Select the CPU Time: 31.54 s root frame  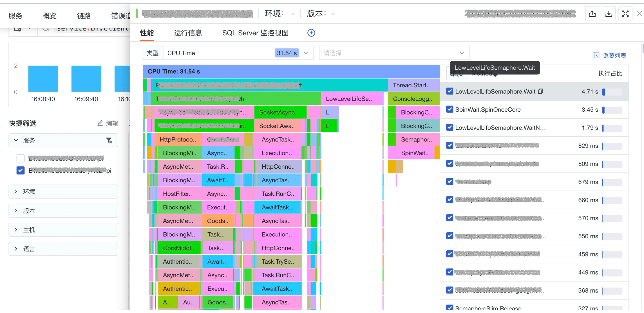coord(291,71)
